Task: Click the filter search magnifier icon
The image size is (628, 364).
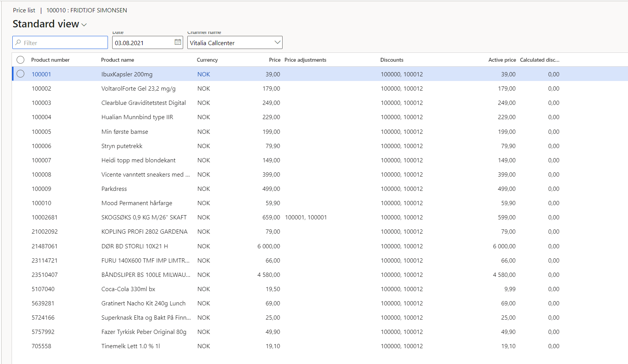Action: (x=18, y=43)
